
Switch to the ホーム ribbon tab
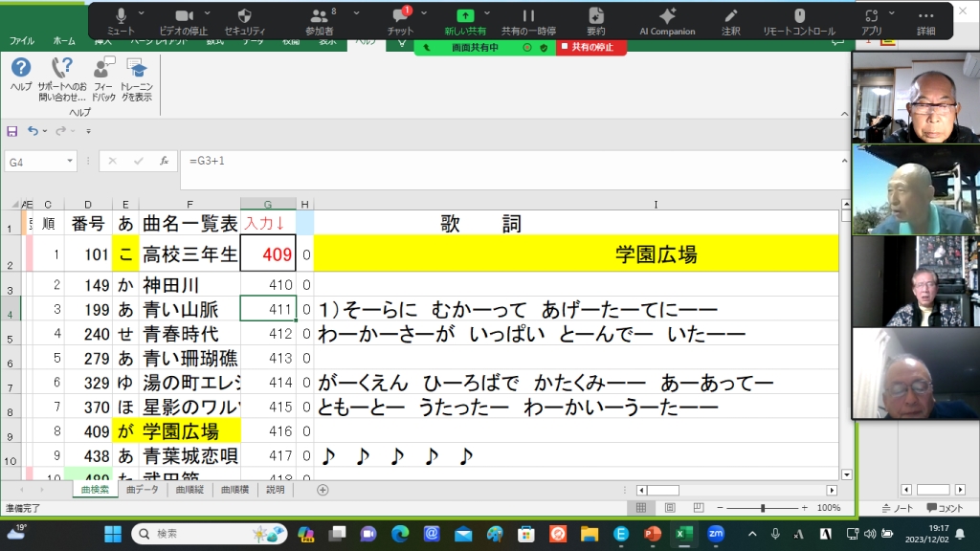pos(64,41)
